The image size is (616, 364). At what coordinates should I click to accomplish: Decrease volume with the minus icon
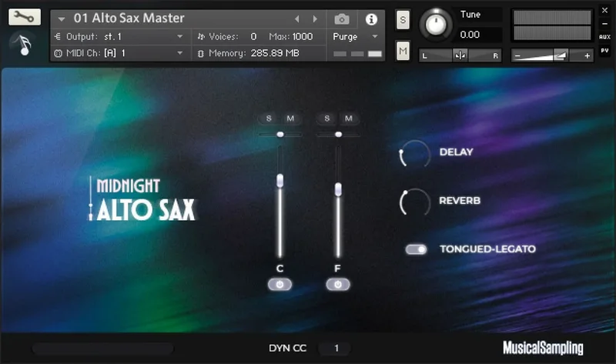tap(517, 55)
